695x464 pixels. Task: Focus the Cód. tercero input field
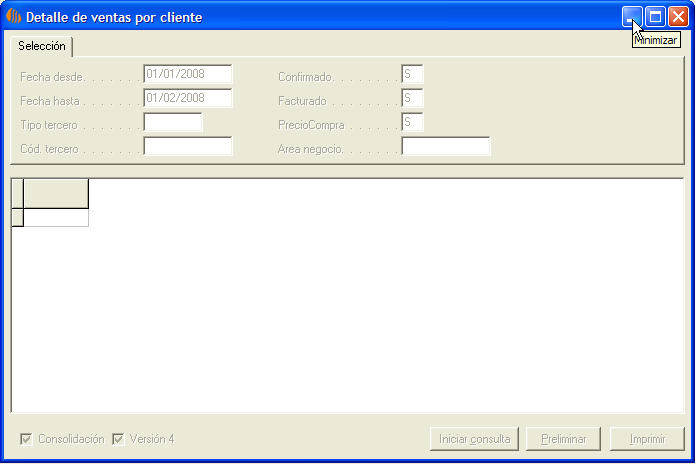[188, 146]
